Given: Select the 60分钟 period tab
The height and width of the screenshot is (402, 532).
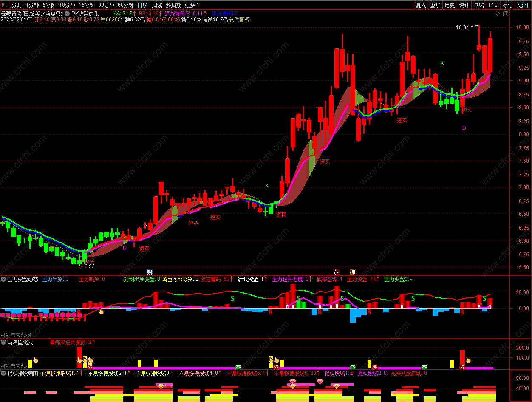Looking at the screenshot, I should (x=126, y=5).
